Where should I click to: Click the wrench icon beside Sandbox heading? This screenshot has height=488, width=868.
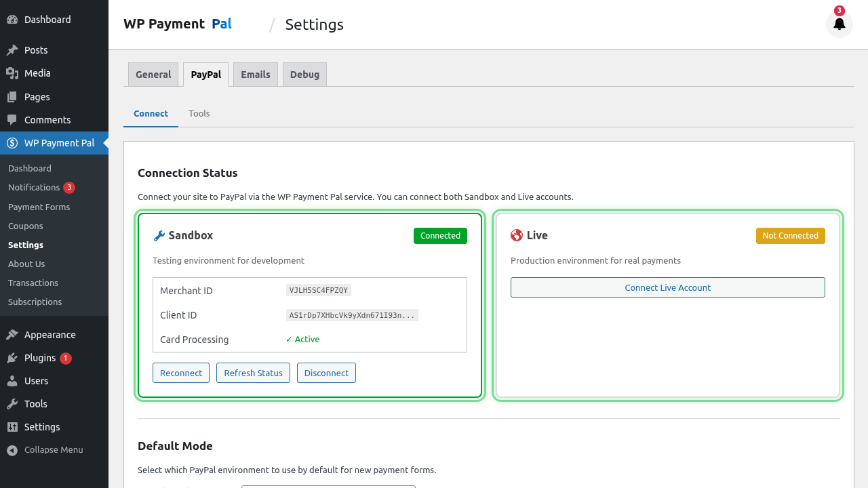(159, 235)
